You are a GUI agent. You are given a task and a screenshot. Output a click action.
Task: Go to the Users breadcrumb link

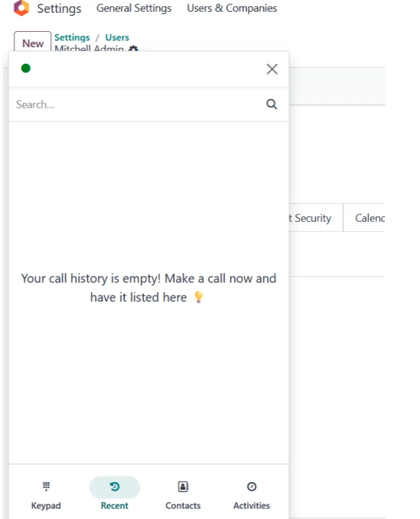[117, 37]
